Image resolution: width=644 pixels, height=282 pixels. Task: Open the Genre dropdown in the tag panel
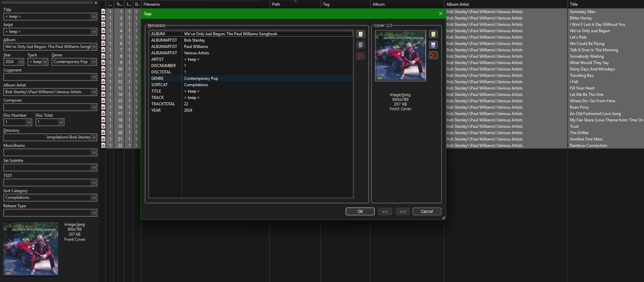coord(94,62)
